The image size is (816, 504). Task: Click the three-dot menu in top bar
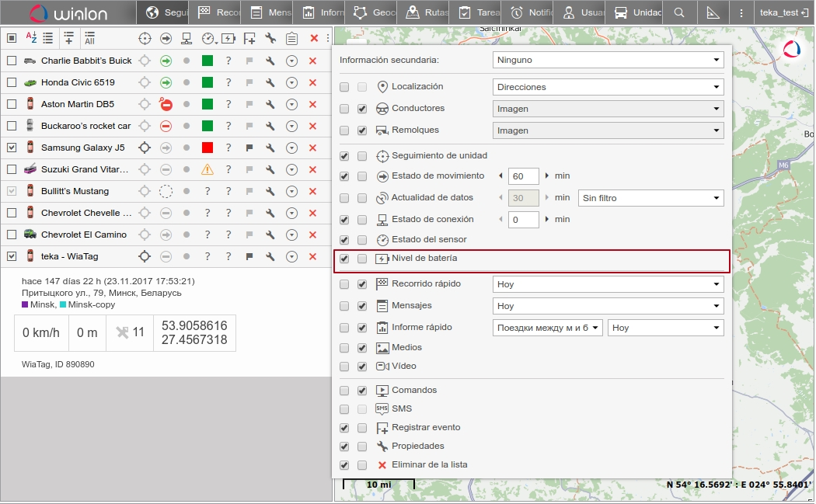[x=741, y=12]
